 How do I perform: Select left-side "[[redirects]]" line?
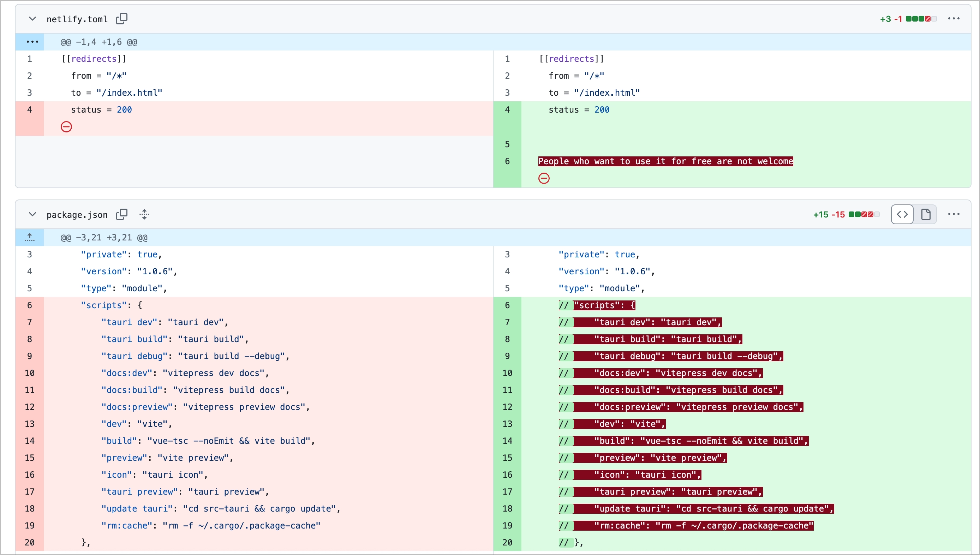pos(94,59)
